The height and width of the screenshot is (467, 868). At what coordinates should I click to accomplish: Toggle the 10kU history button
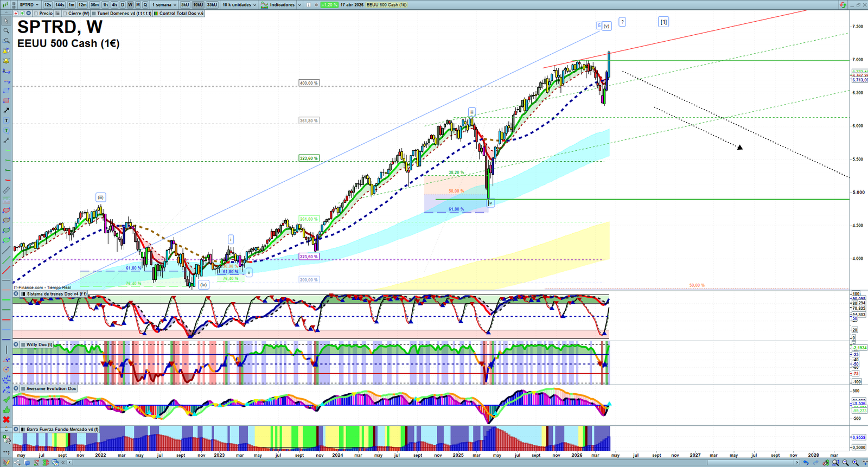point(198,5)
